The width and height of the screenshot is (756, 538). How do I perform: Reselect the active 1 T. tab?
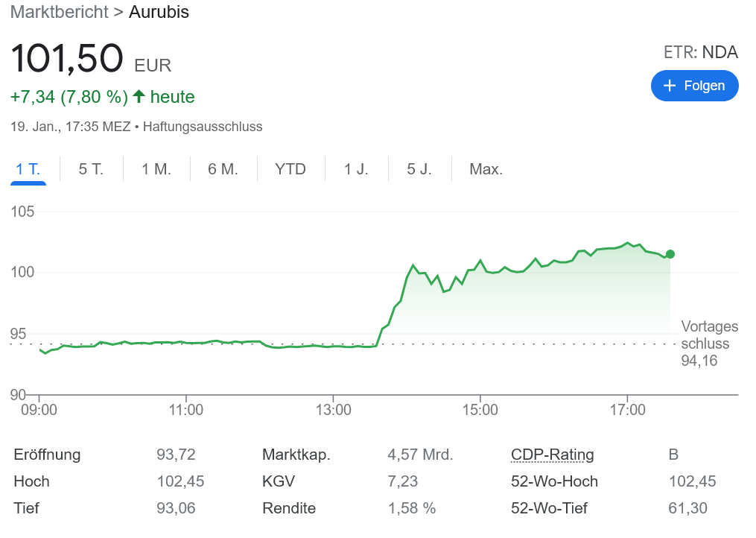click(28, 169)
